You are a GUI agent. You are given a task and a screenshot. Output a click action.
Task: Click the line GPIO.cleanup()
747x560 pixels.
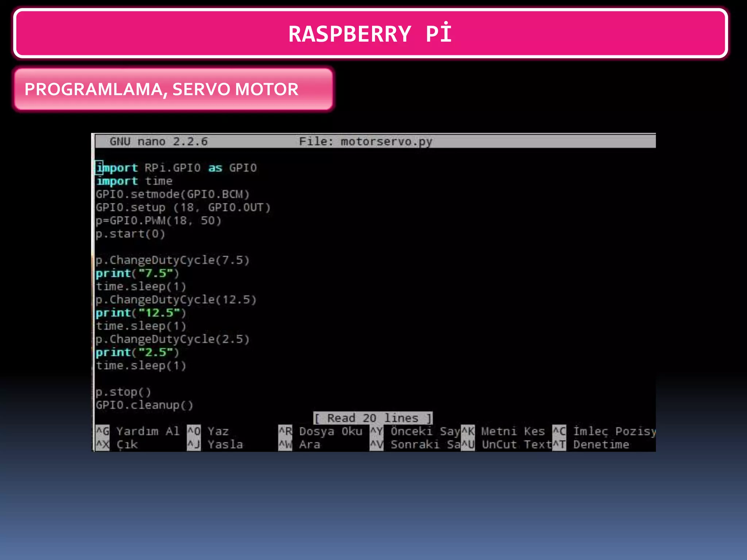pos(144,405)
